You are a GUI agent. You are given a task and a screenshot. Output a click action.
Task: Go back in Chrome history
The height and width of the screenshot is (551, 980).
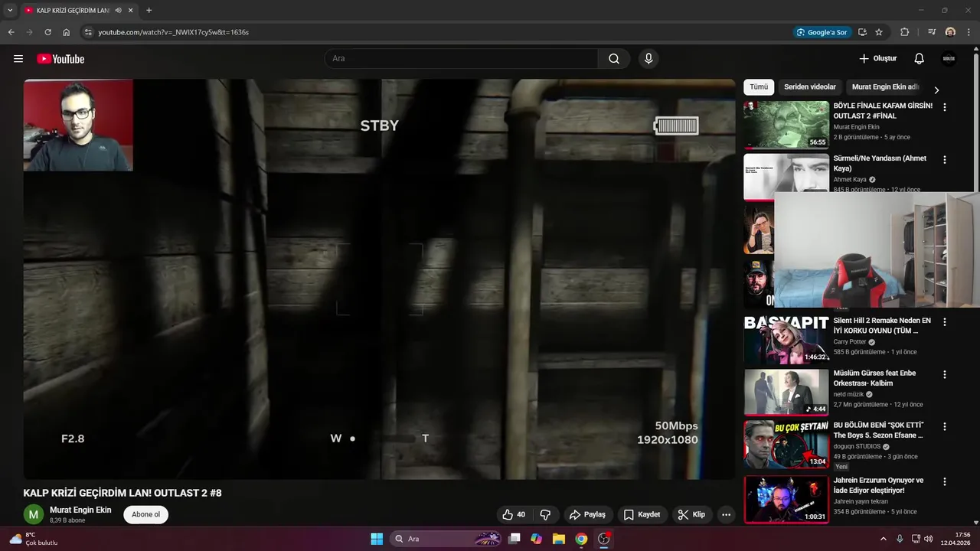(x=11, y=32)
